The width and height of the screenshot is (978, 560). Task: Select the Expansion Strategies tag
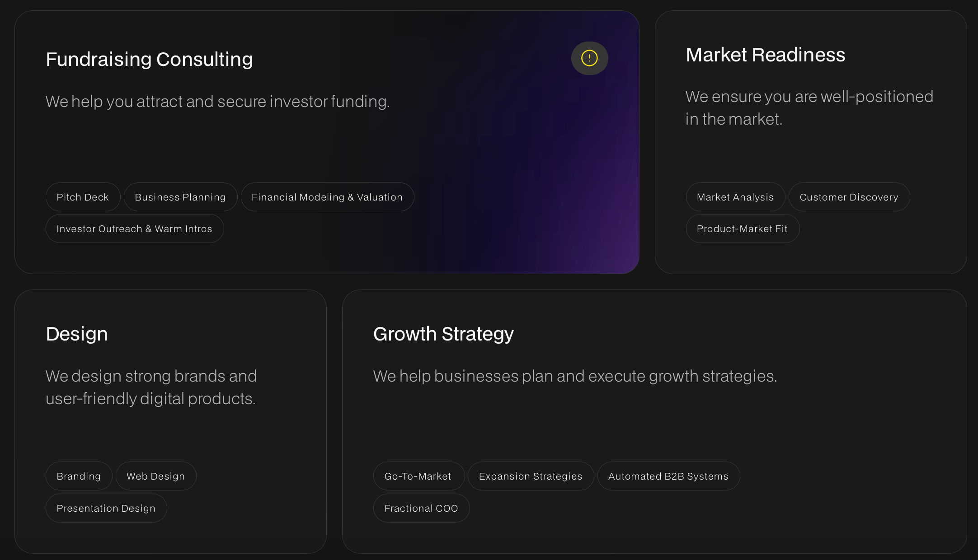tap(531, 476)
